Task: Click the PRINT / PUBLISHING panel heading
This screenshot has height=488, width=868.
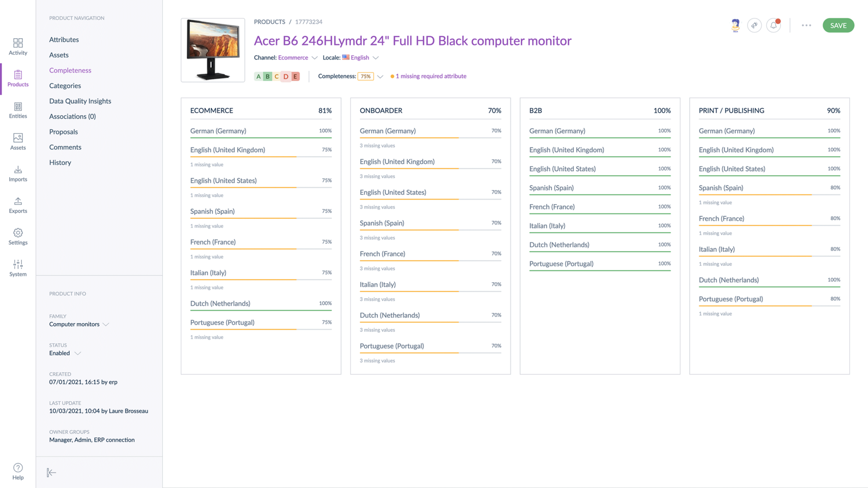Action: [731, 111]
